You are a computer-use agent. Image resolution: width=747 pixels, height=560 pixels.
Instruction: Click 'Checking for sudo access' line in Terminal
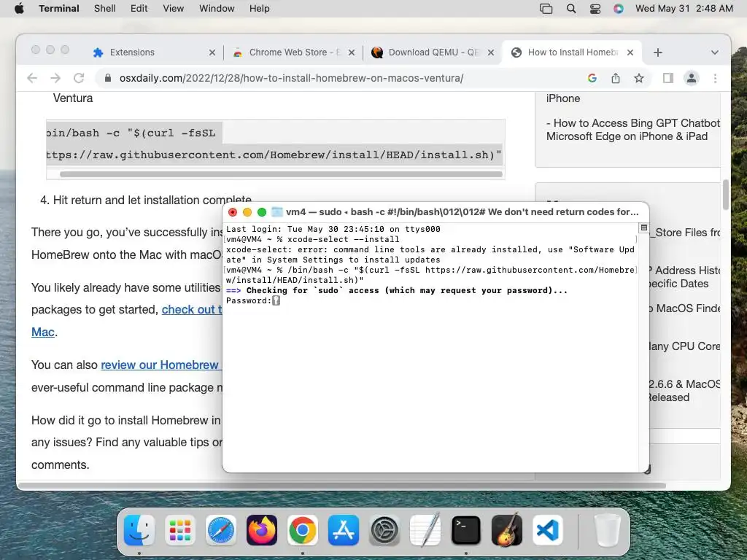pos(397,290)
